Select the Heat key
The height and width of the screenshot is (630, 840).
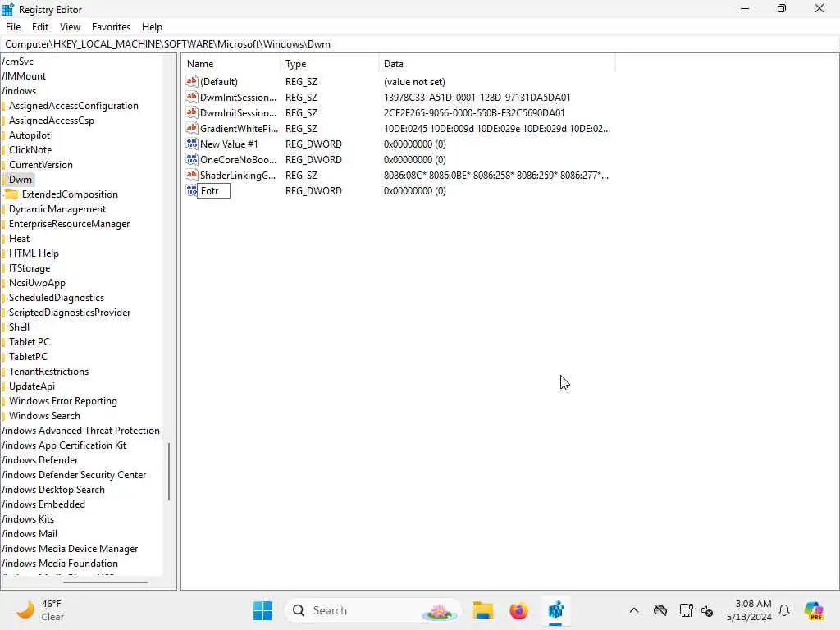click(x=20, y=239)
